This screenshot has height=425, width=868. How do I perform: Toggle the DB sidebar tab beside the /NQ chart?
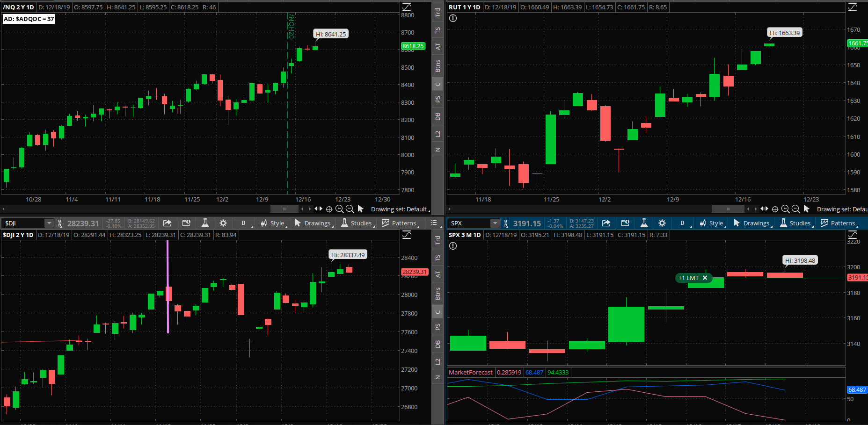coord(438,116)
